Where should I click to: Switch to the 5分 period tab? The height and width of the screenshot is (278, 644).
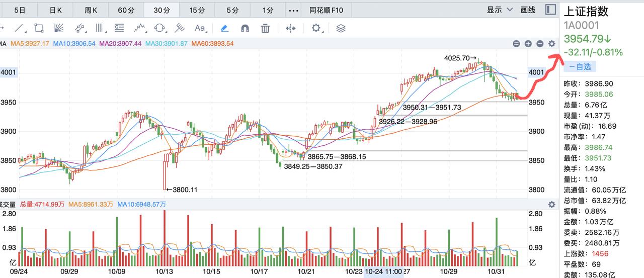[x=232, y=10]
